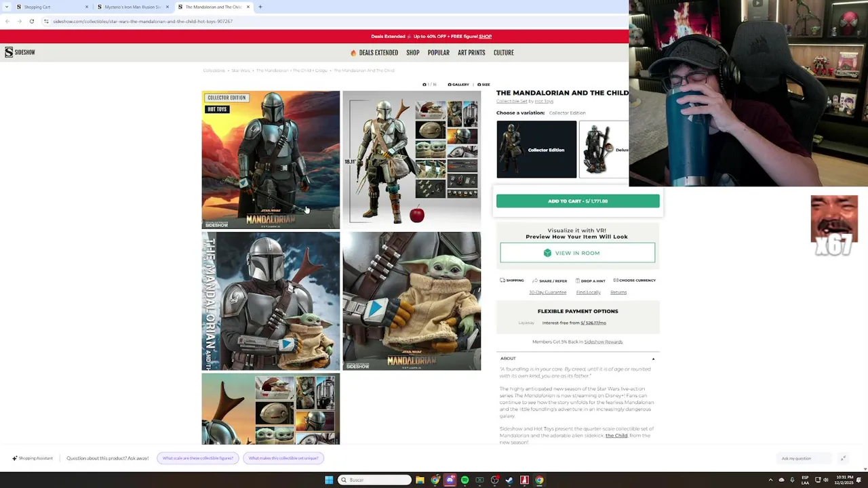868x488 pixels.
Task: Go forward in browser history
Action: tap(19, 21)
